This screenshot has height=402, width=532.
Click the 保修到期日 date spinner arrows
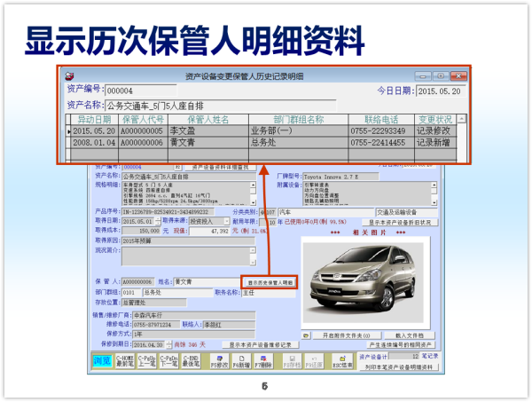169,344
